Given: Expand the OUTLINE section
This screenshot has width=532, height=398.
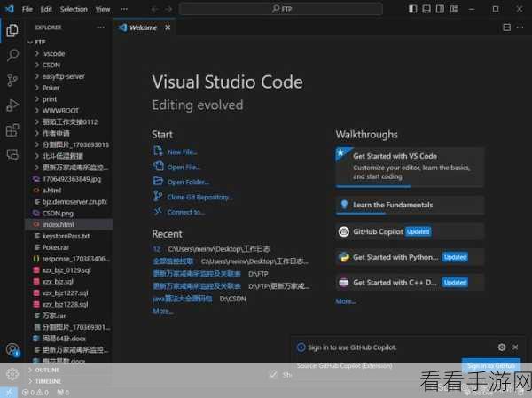Looking at the screenshot, I should click(69, 370).
